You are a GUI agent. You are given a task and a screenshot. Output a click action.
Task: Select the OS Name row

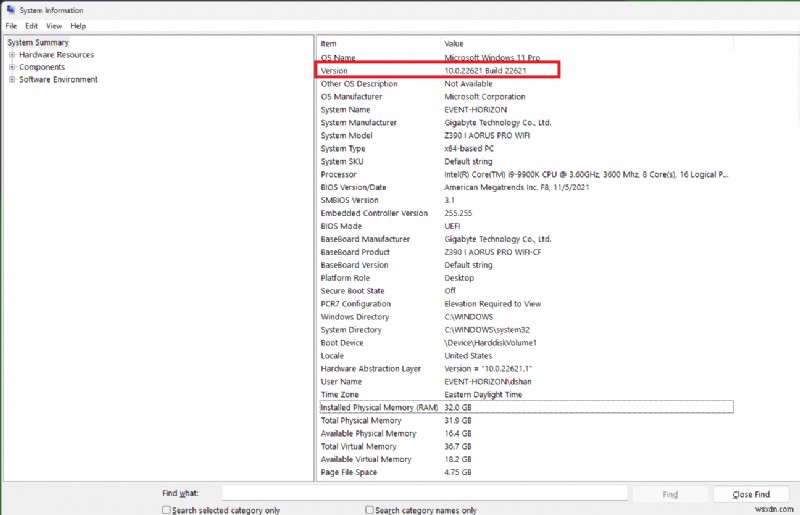coord(525,58)
